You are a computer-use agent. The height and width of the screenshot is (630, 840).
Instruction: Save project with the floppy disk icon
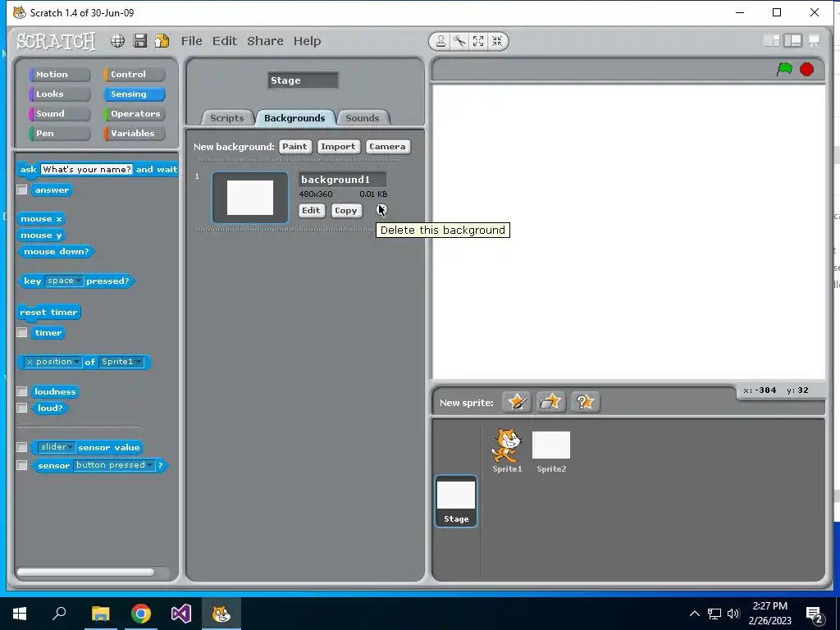click(139, 41)
